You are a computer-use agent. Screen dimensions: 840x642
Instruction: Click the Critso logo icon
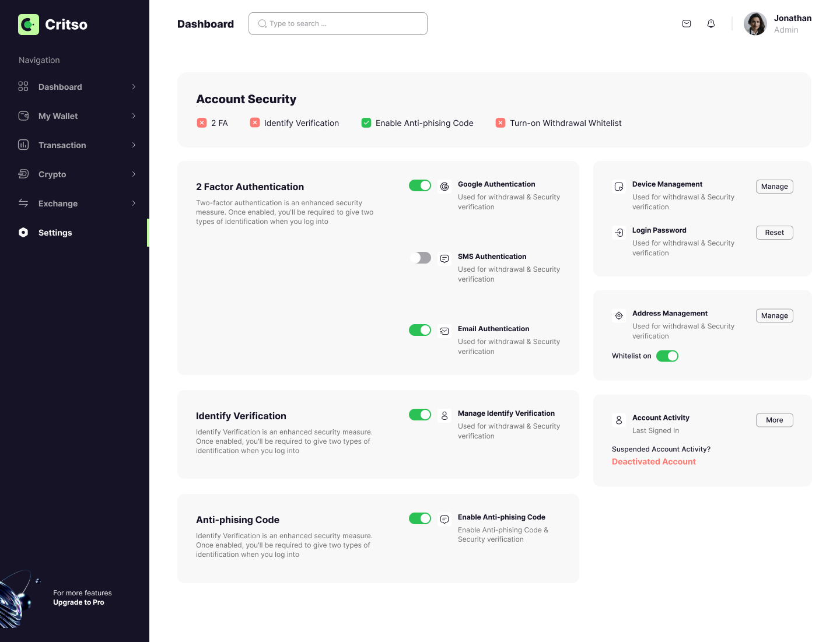click(x=29, y=24)
